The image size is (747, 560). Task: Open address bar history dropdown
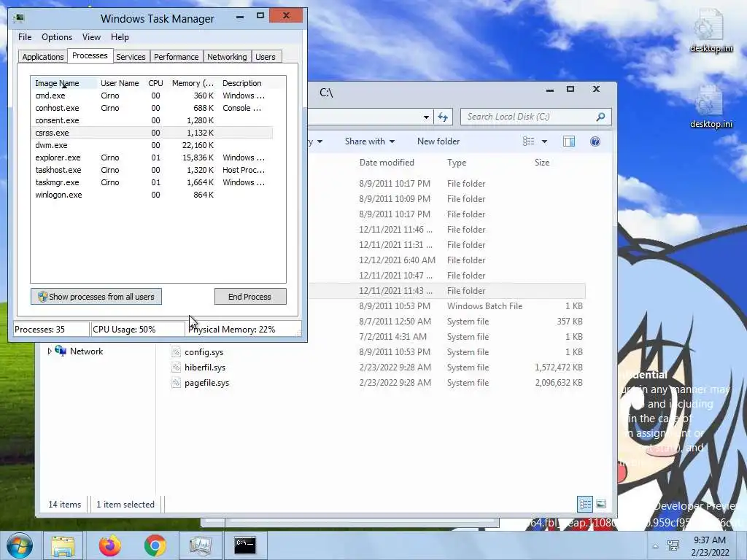tap(426, 117)
